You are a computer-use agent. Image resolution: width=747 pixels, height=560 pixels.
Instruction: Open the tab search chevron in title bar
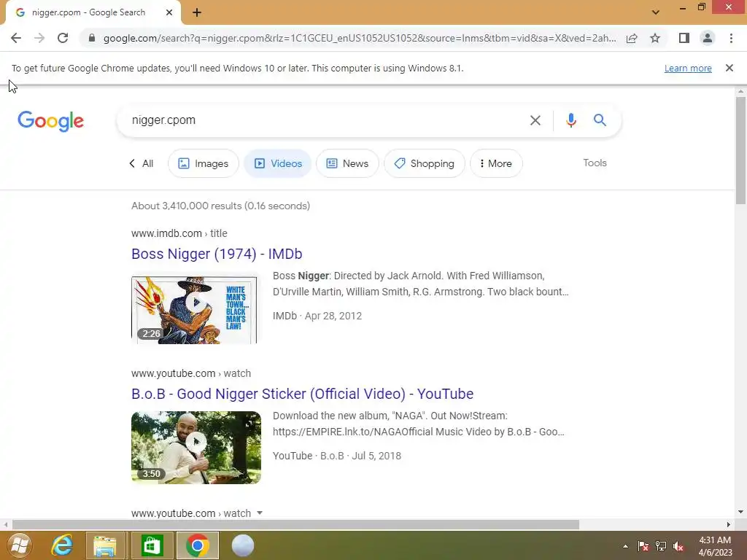point(656,12)
